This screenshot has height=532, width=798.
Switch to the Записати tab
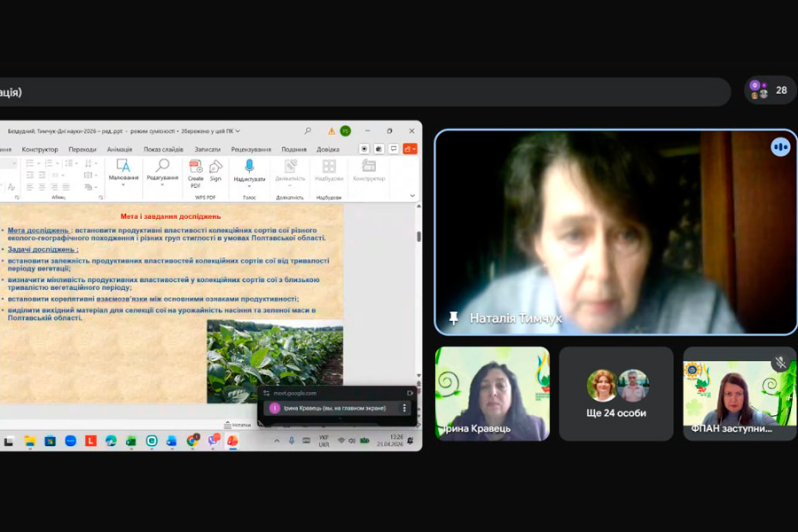(x=207, y=149)
